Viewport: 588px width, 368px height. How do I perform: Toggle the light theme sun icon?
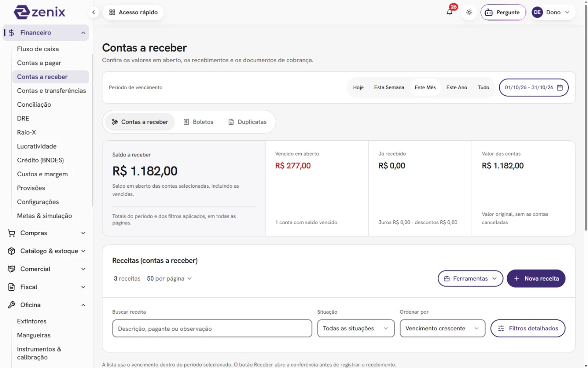469,12
